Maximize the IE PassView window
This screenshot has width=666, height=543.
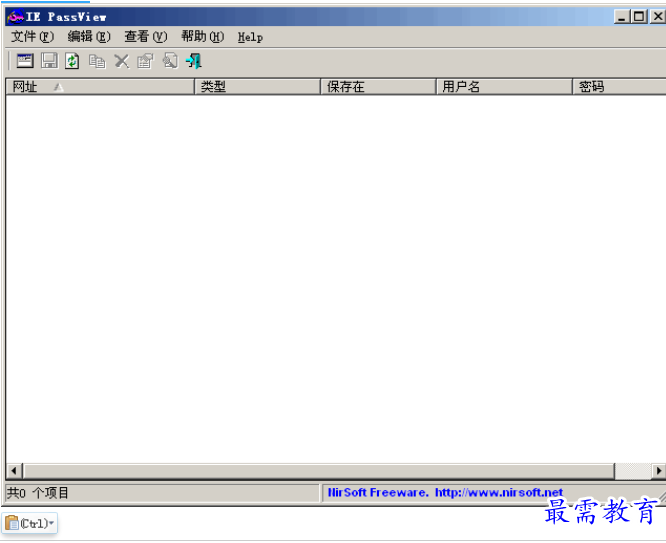(x=639, y=17)
